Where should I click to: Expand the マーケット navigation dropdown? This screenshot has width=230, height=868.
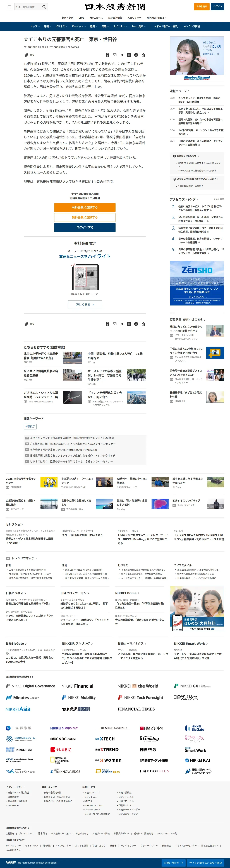79,26
